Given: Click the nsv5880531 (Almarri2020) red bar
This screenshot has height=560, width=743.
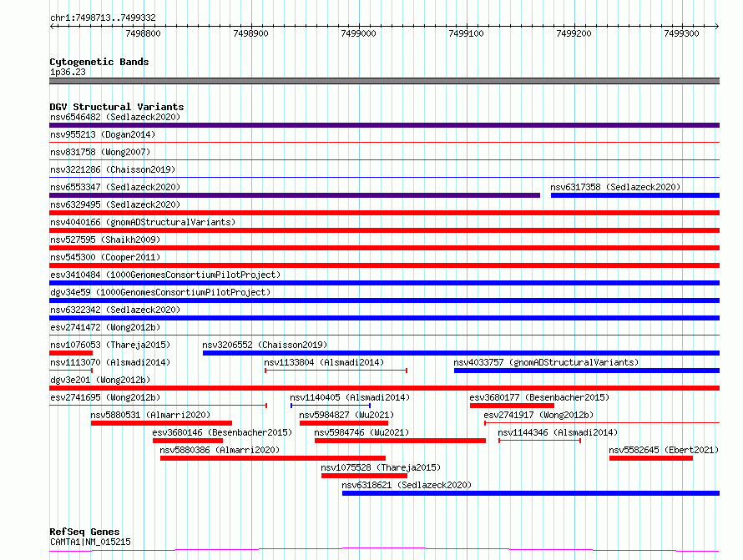Looking at the screenshot, I should click(x=161, y=423).
